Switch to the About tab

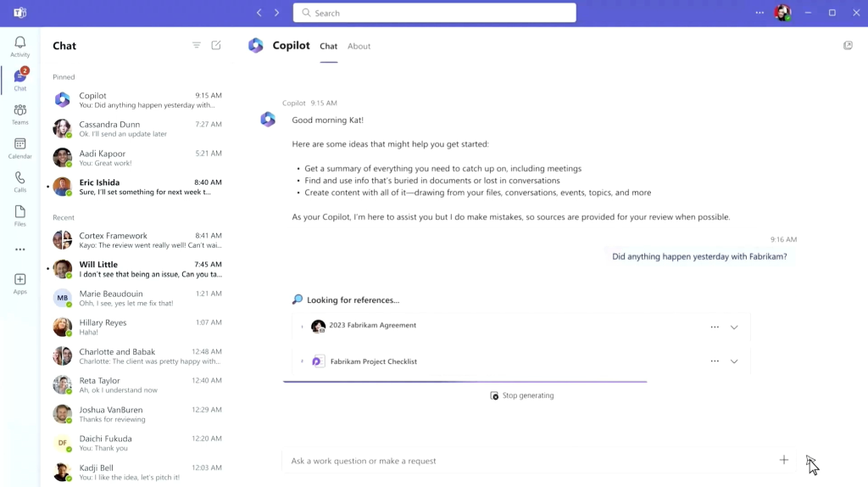[x=359, y=47]
